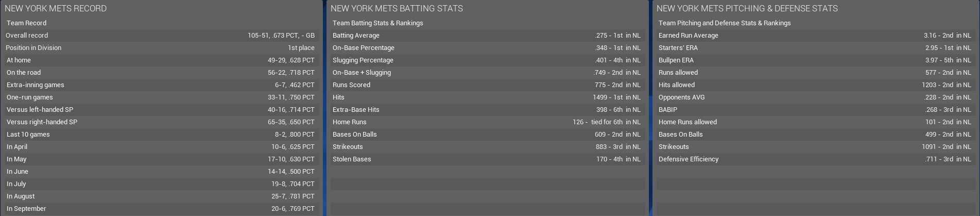This screenshot has height=216, width=980.
Task: Click the Home Runs batting row
Action: (x=487, y=122)
